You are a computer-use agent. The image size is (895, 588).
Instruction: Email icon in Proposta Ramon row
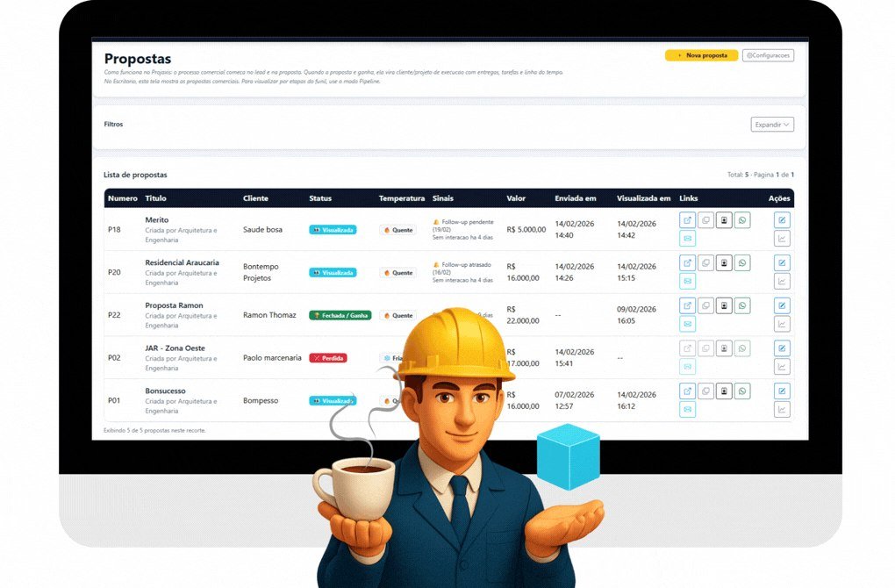(687, 324)
